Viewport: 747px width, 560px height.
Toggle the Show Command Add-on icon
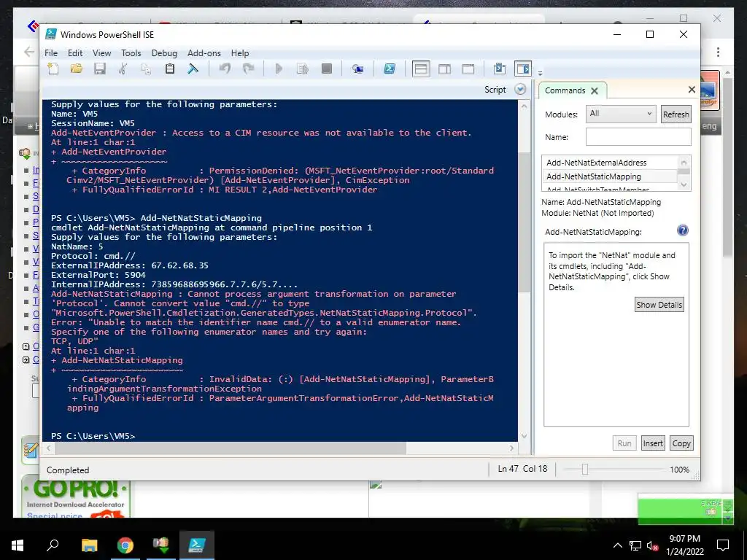[522, 69]
